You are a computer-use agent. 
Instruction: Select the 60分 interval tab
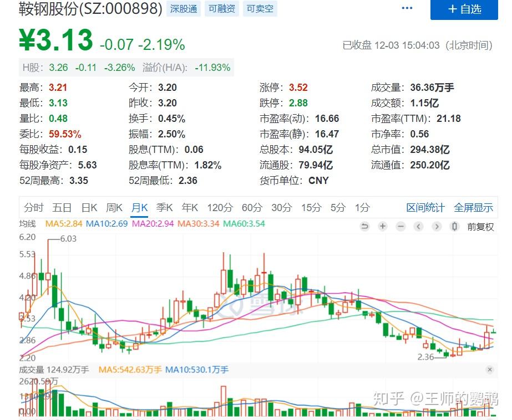point(252,207)
